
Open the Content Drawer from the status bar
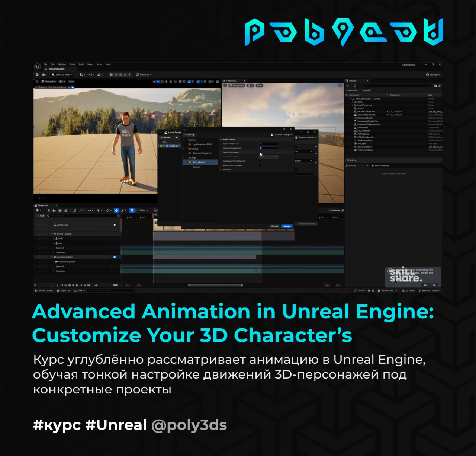click(x=44, y=291)
